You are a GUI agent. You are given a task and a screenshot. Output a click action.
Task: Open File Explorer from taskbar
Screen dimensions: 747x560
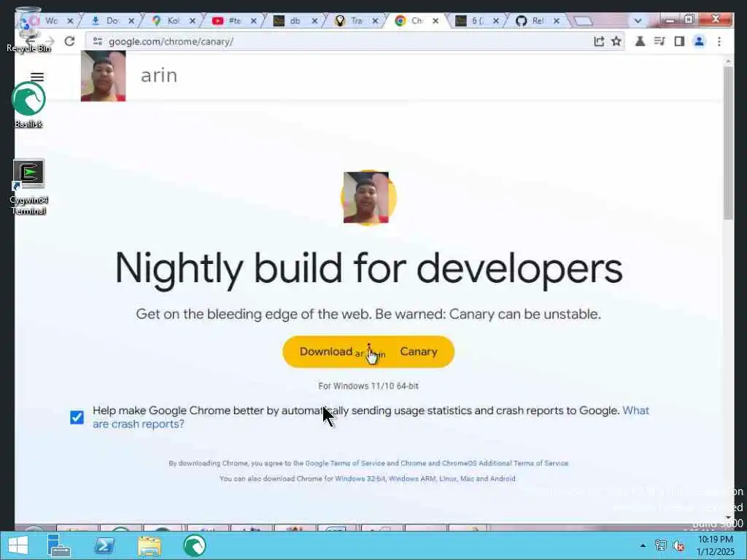pos(149,545)
